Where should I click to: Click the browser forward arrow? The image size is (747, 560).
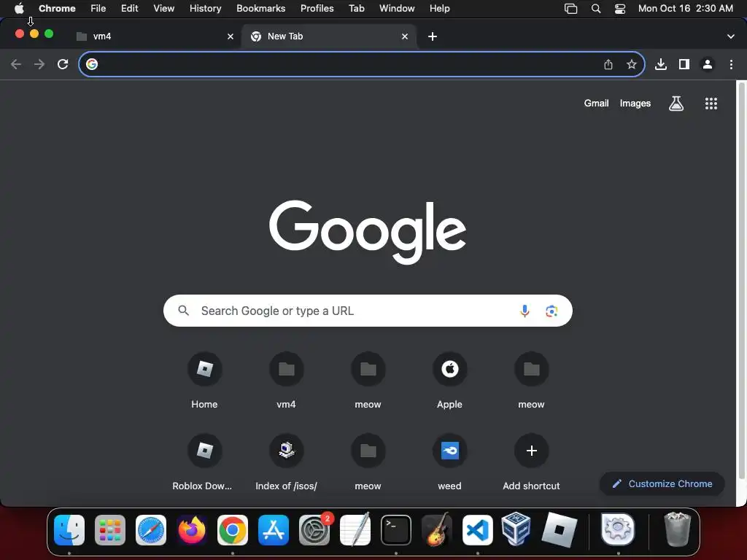(39, 64)
